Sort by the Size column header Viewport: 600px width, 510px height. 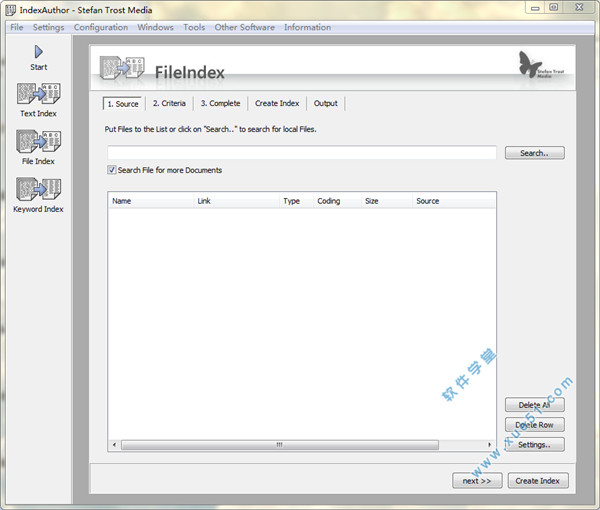(x=386, y=201)
